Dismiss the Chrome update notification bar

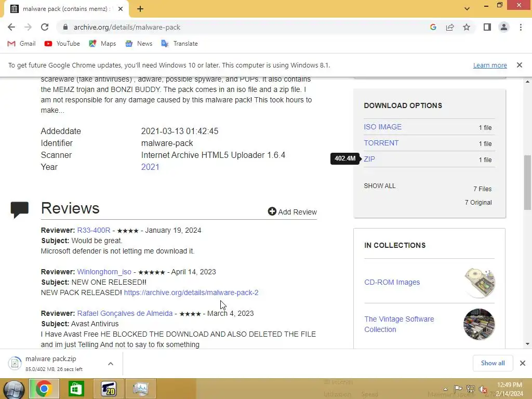520,65
